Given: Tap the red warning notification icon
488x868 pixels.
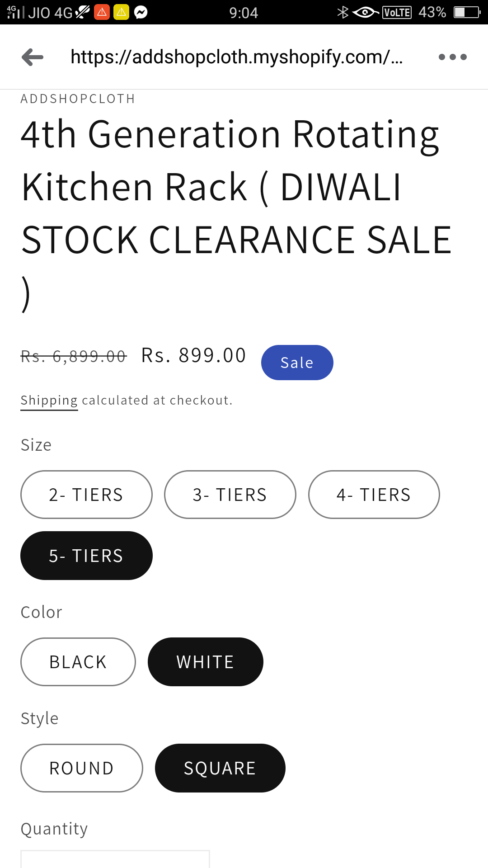Looking at the screenshot, I should pos(102,12).
